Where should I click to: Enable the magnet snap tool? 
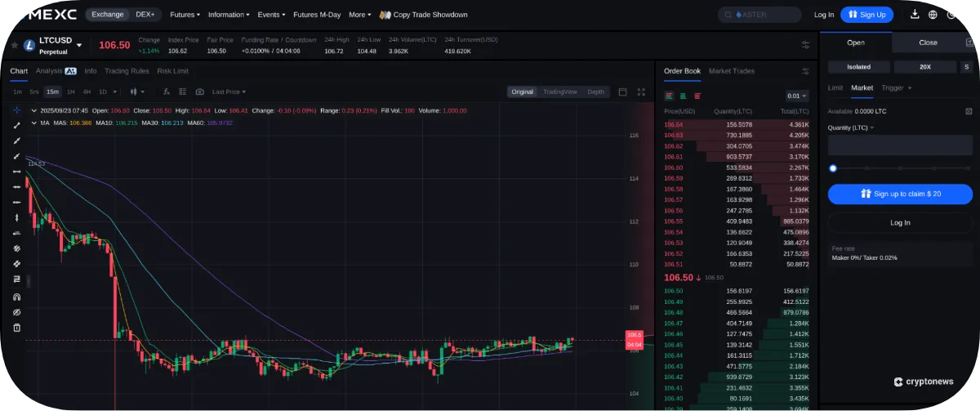[x=17, y=297]
